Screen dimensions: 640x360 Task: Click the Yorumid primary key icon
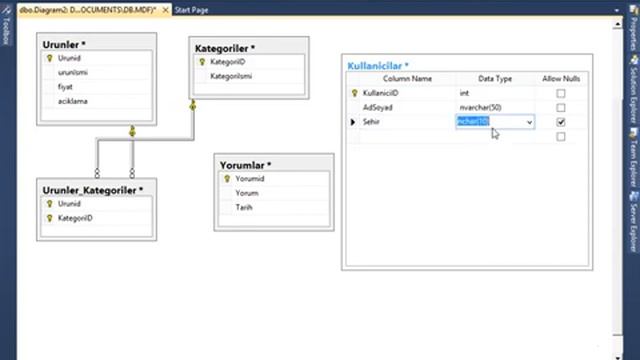click(227, 179)
